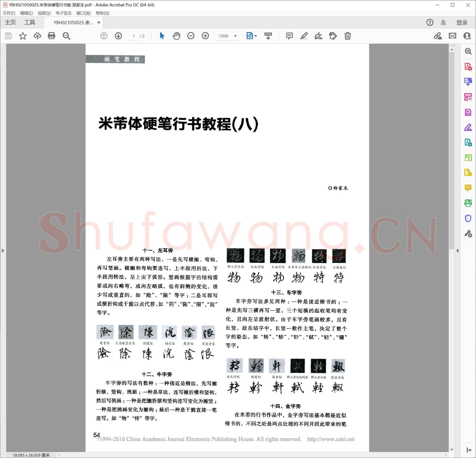Activate the hand pan tool
Viewport: 476px width, 458px height.
tap(176, 36)
